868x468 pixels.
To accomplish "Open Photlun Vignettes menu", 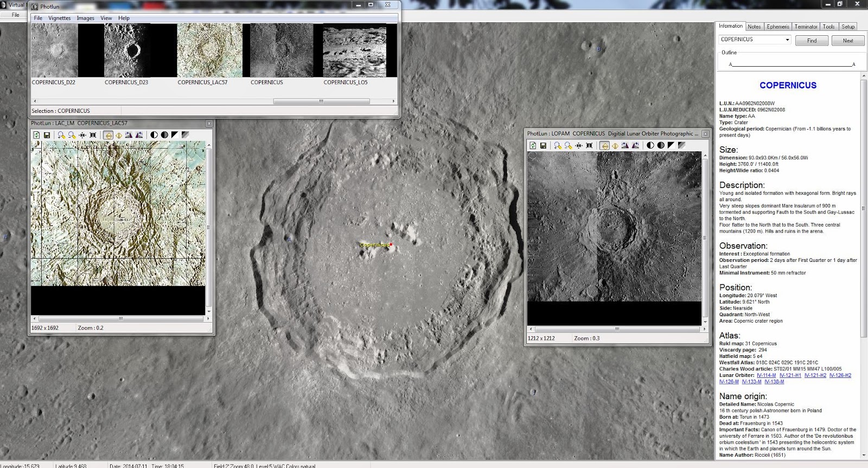I will [x=60, y=18].
